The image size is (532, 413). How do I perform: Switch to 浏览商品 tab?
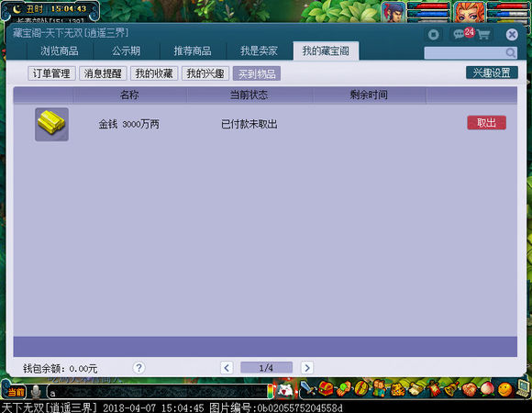pyautogui.click(x=60, y=50)
